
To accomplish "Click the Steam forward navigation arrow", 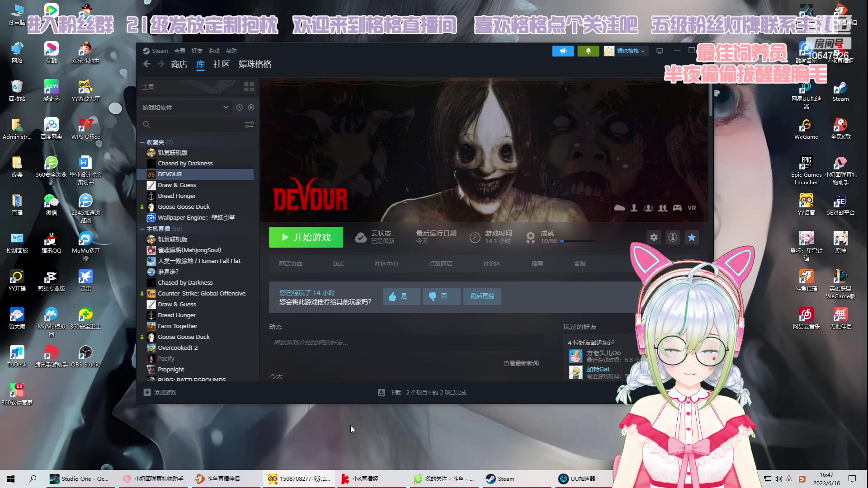I will (161, 64).
